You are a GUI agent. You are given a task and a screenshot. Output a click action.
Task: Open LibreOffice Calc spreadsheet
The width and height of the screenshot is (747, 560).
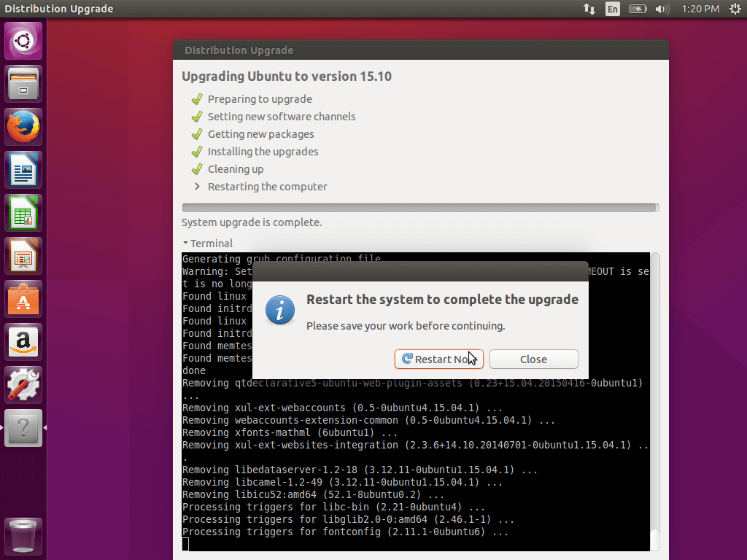coord(24,213)
